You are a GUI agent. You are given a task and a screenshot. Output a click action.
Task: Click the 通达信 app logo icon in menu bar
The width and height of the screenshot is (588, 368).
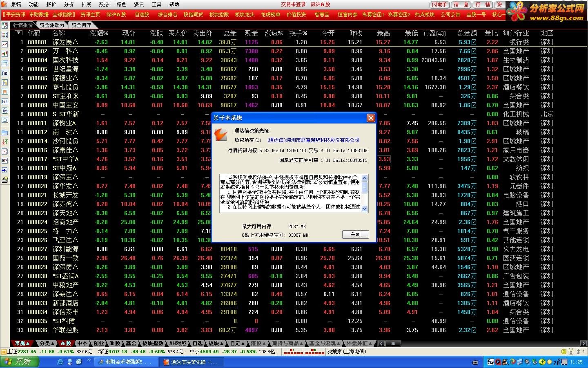pos(4,4)
